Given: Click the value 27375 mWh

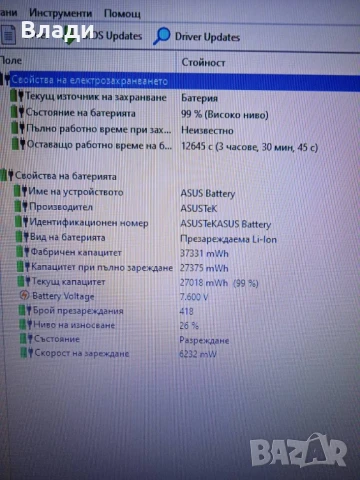Looking at the screenshot, I should click(x=204, y=268).
